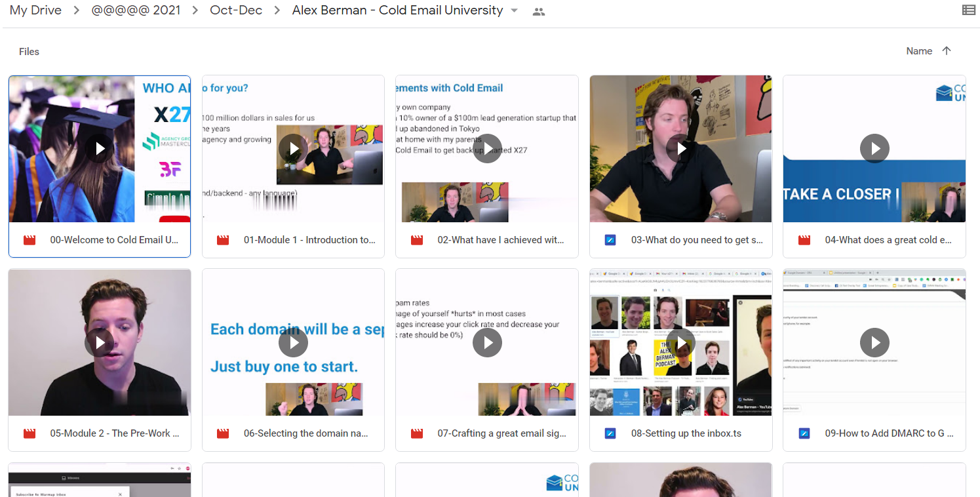Play the 01-Module 1 Introduction video
Image resolution: width=980 pixels, height=497 pixels.
point(293,149)
